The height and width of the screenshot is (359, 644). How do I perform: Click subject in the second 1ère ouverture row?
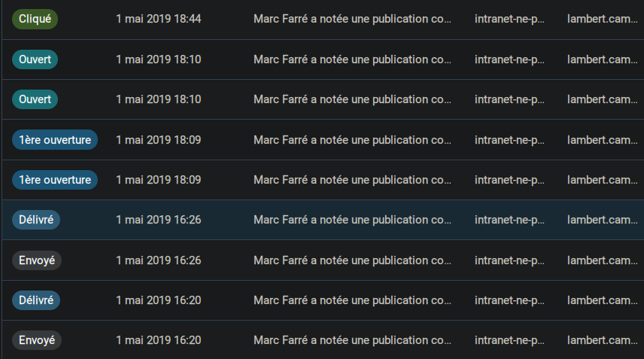point(352,180)
